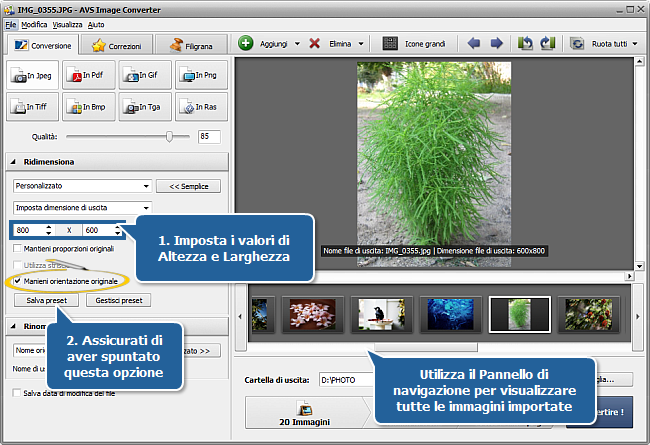Click the Gestisci preset button
This screenshot has width=650, height=445.
click(x=118, y=300)
